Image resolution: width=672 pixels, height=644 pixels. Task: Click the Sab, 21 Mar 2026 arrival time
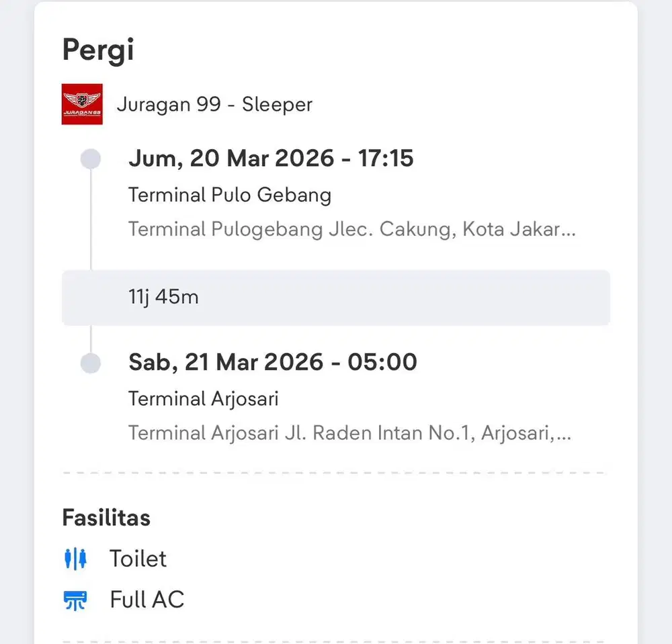tap(273, 361)
